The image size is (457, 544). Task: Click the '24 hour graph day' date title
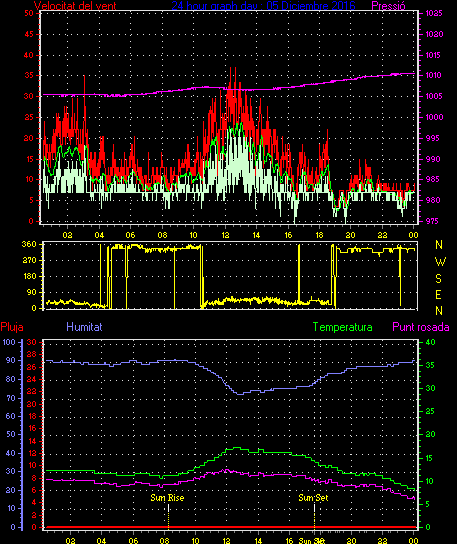[x=263, y=6]
